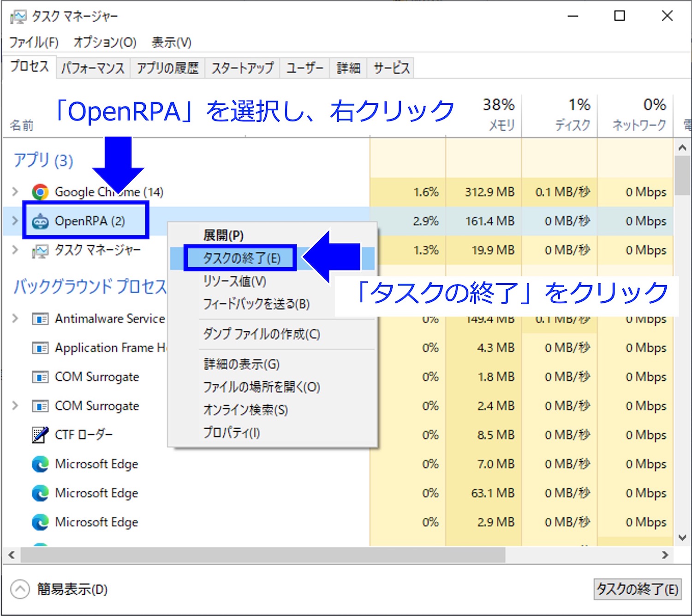
Task: Click the horizontal scrollbar thumb
Action: tap(263, 555)
